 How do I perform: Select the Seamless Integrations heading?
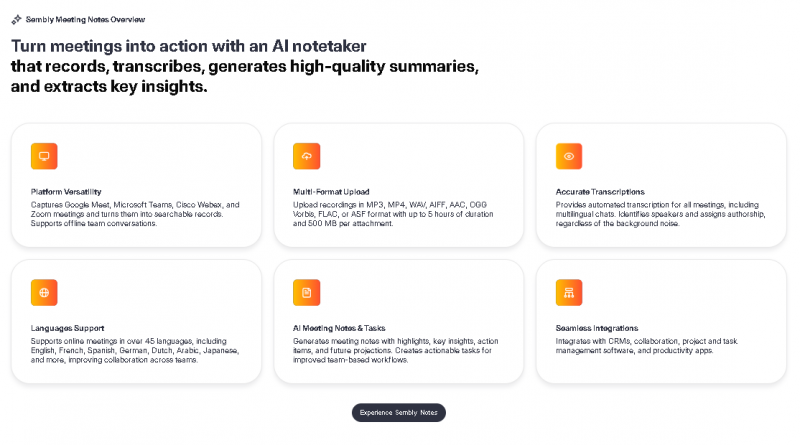point(597,328)
